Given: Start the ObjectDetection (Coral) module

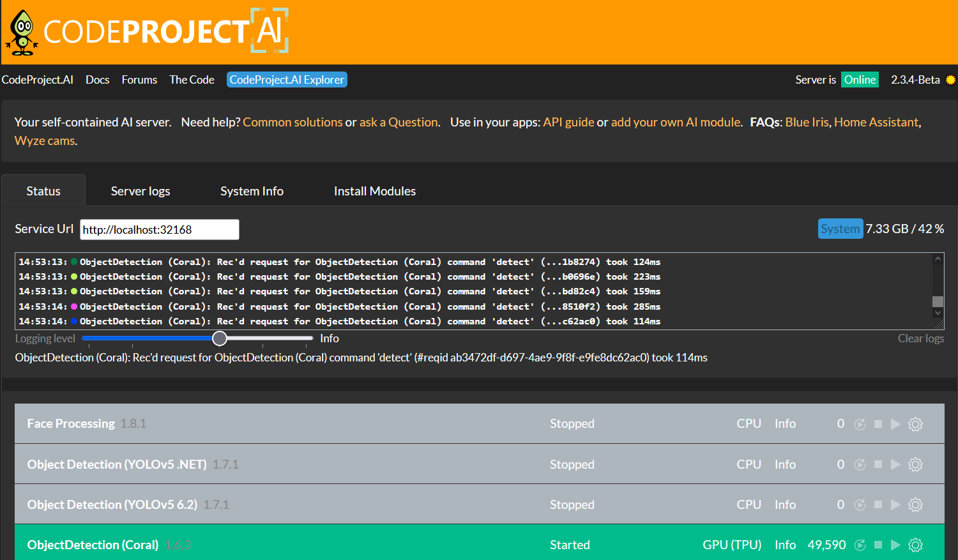Looking at the screenshot, I should tap(895, 545).
